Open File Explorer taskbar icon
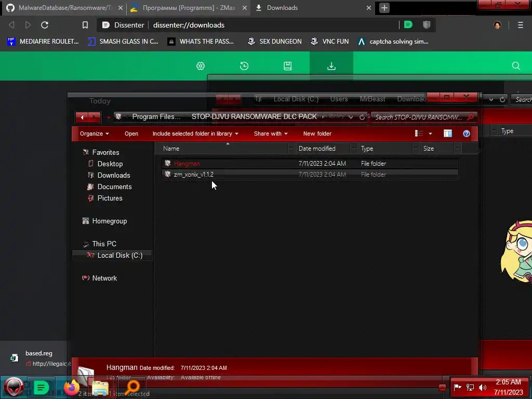The image size is (532, 399). [100, 388]
